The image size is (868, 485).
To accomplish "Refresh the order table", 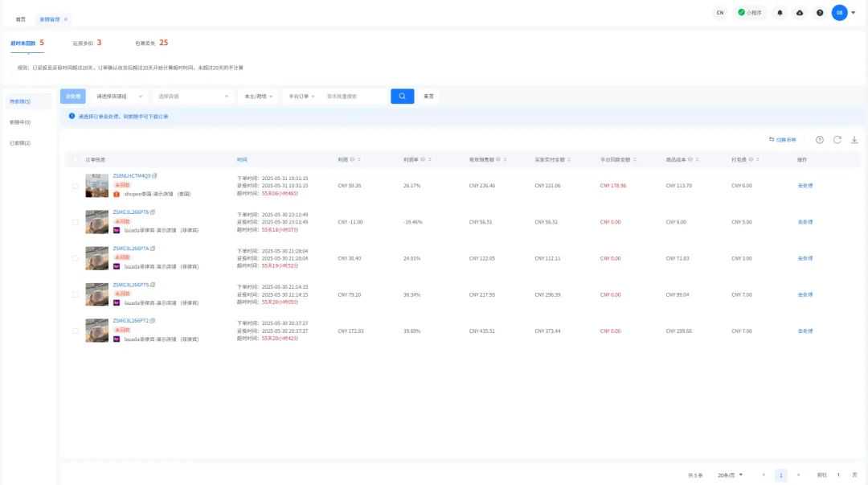I will pyautogui.click(x=837, y=140).
